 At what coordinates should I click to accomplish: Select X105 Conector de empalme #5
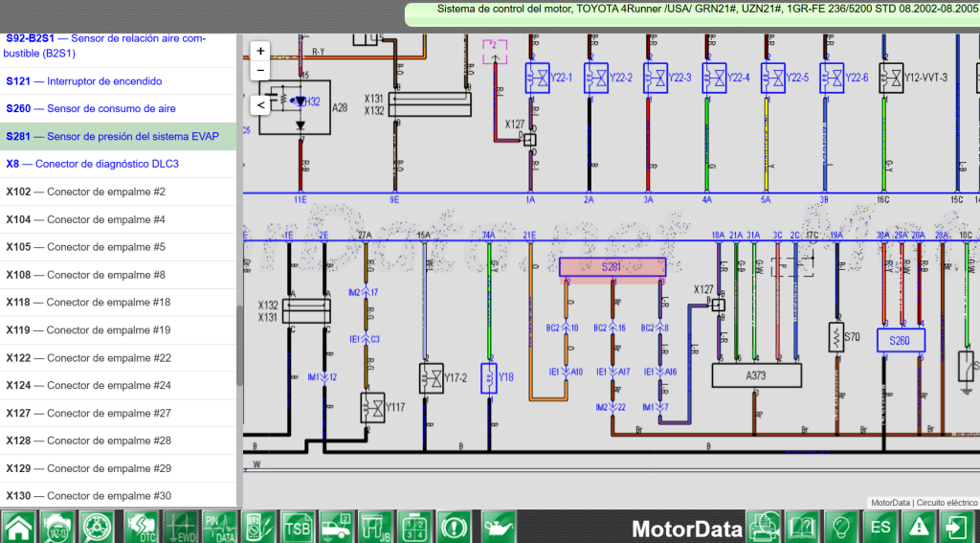click(x=118, y=247)
